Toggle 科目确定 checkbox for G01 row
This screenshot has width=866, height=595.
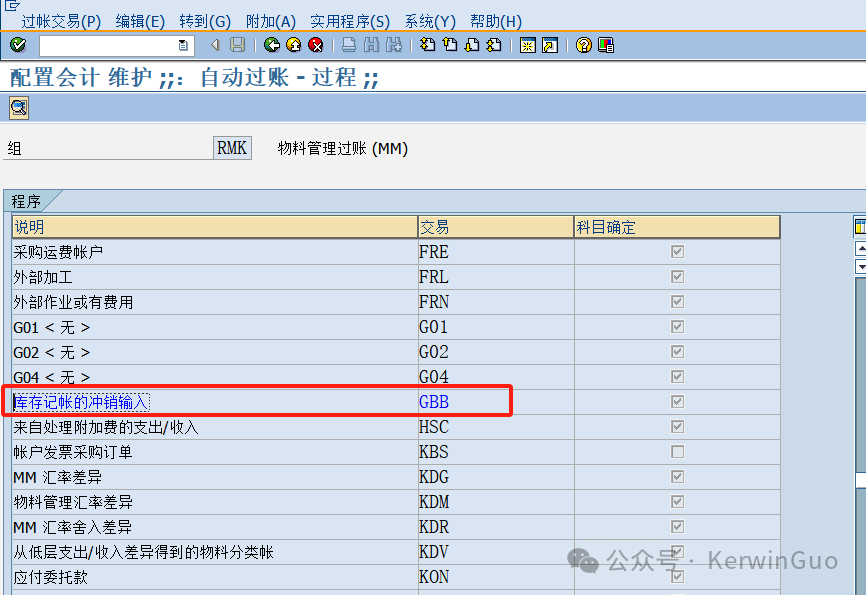click(677, 327)
